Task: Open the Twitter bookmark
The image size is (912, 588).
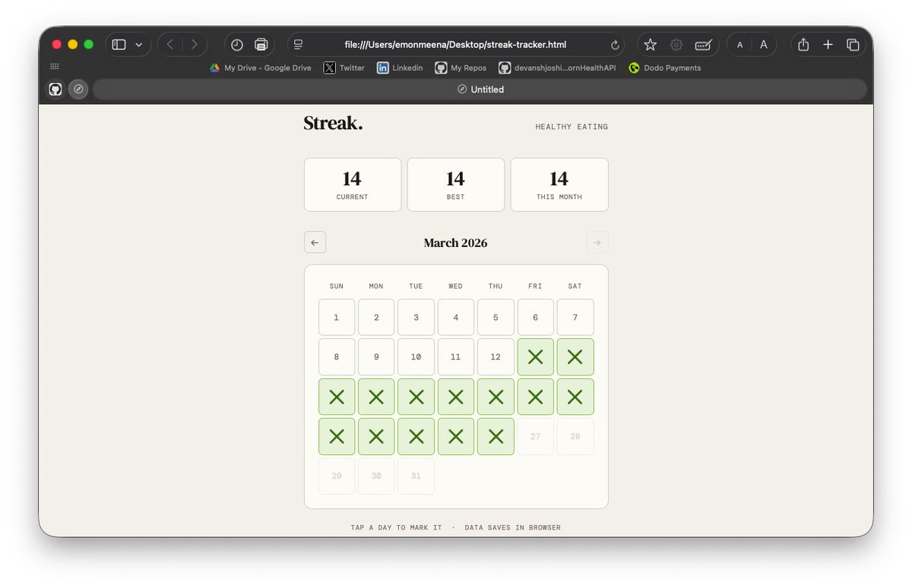Action: pos(344,68)
